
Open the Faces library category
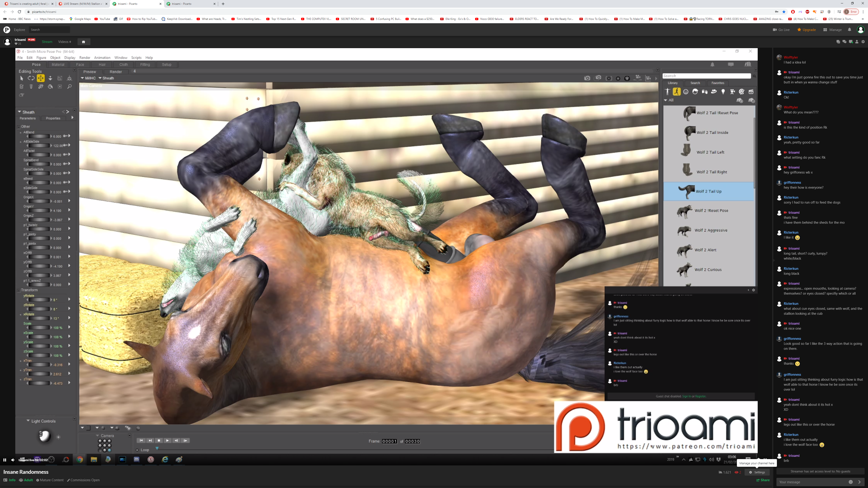[686, 91]
